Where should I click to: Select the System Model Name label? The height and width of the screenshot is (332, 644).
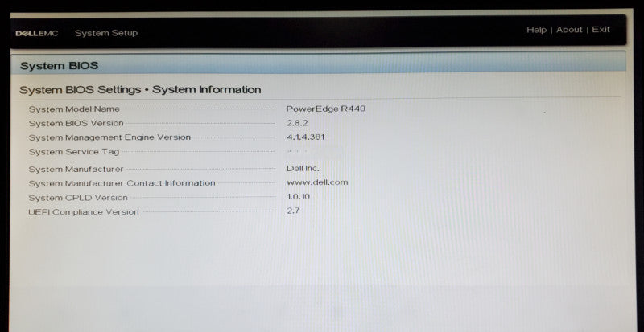[x=74, y=109]
